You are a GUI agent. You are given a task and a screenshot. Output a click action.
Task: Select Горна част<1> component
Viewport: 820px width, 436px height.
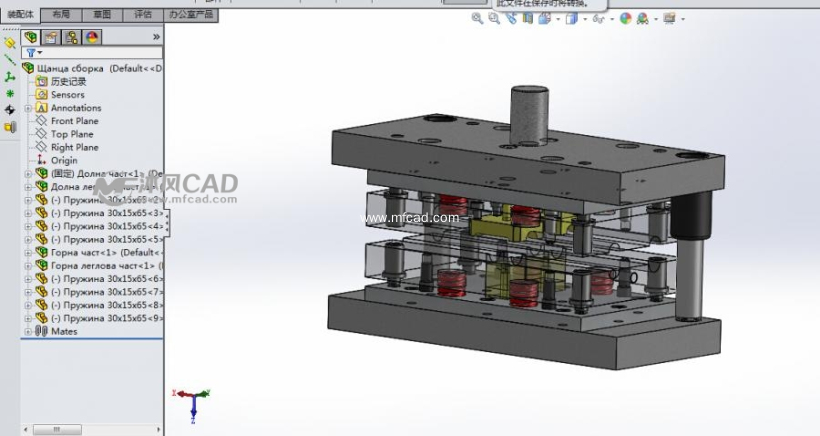coord(88,252)
